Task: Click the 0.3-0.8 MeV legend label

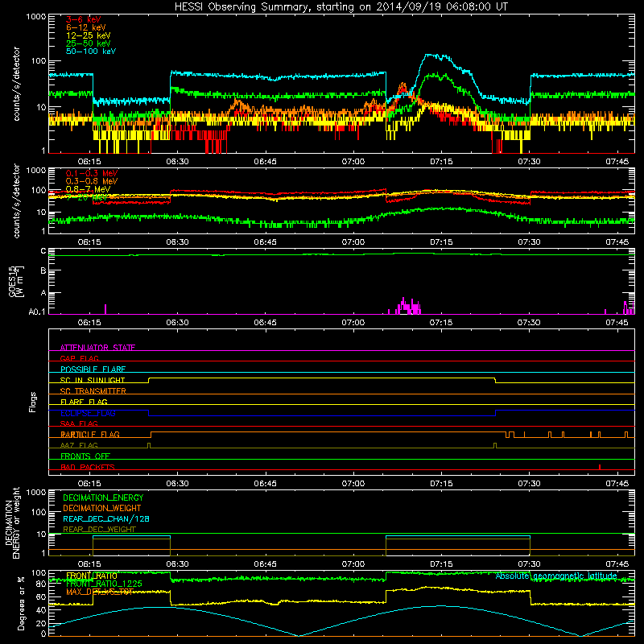Action: 92,181
